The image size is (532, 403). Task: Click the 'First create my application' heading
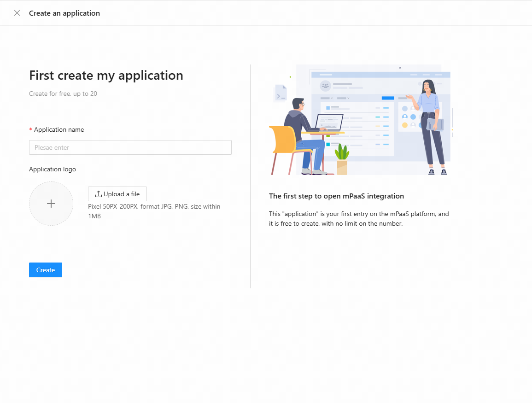[106, 76]
